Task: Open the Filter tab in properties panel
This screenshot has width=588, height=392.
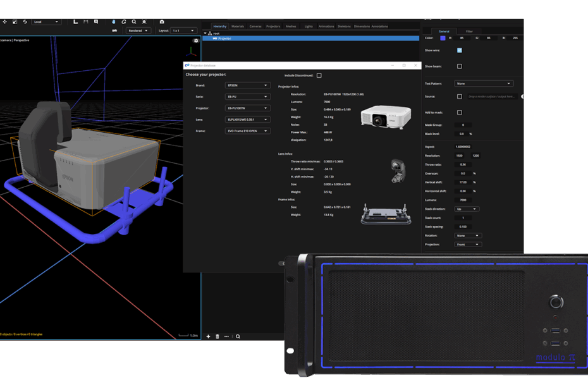Action: (469, 32)
